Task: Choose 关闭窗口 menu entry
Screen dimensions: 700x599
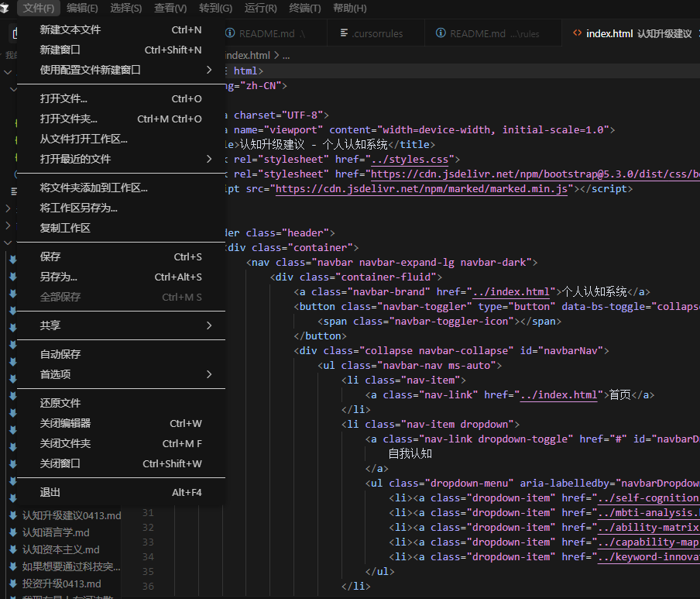Action: pyautogui.click(x=121, y=463)
